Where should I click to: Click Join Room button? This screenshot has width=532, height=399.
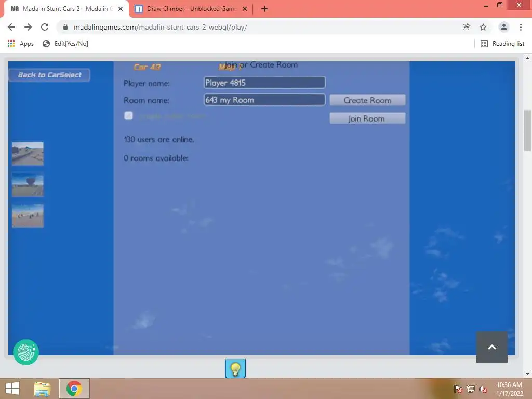click(367, 118)
